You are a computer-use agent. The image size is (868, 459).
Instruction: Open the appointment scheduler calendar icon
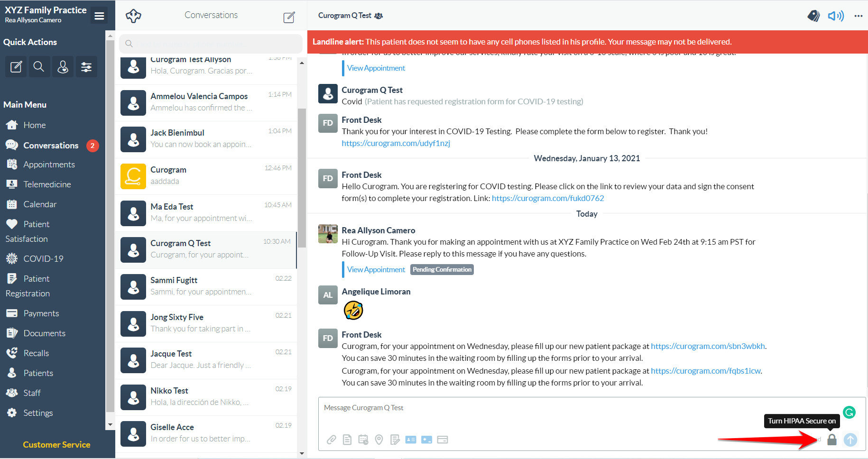coord(363,440)
